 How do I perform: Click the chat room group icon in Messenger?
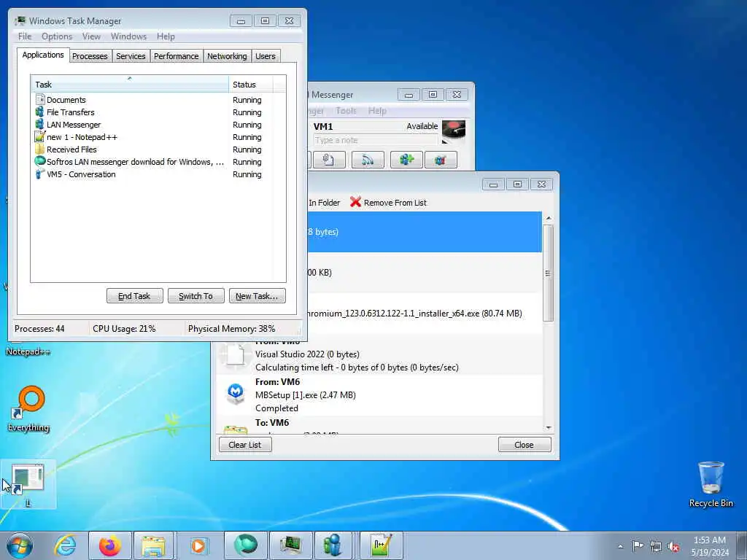coord(441,160)
